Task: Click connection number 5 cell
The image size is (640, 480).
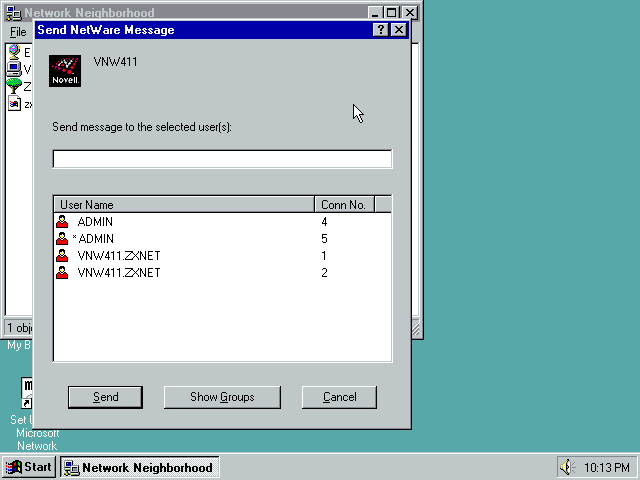Action: click(x=324, y=239)
